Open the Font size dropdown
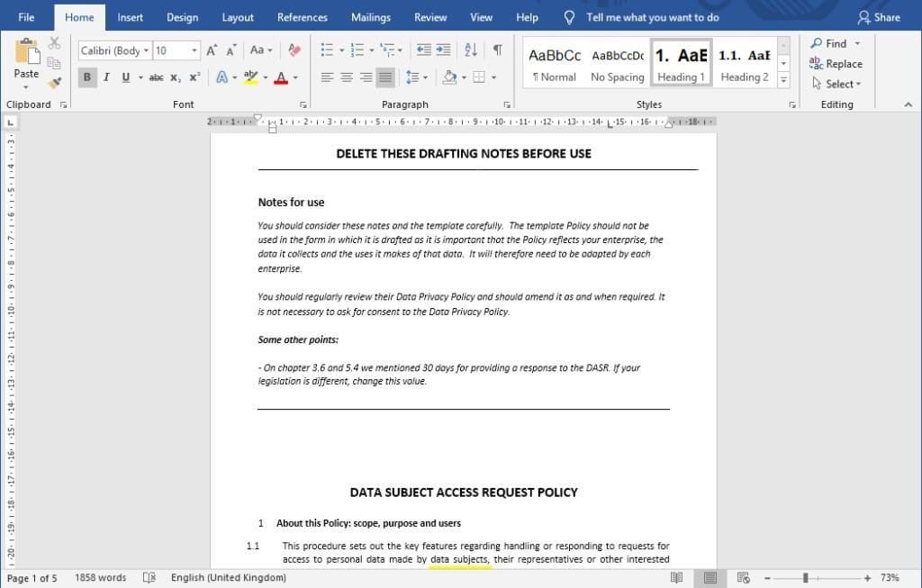922x588 pixels. point(193,50)
